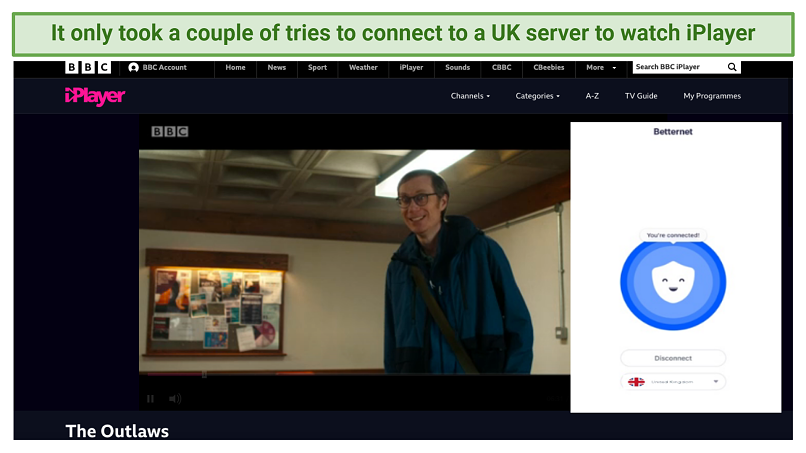Open the BBC Account link
Image resolution: width=806 pixels, height=453 pixels.
click(x=157, y=67)
